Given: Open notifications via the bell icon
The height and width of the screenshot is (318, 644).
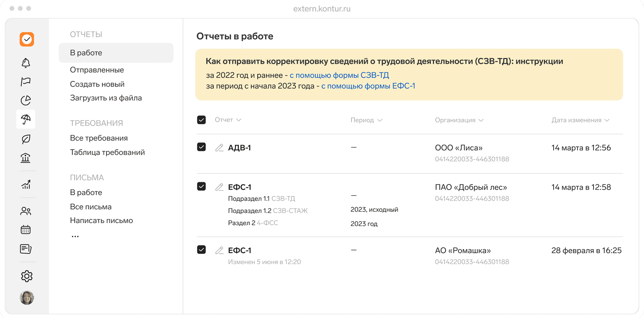Looking at the screenshot, I should (x=26, y=63).
